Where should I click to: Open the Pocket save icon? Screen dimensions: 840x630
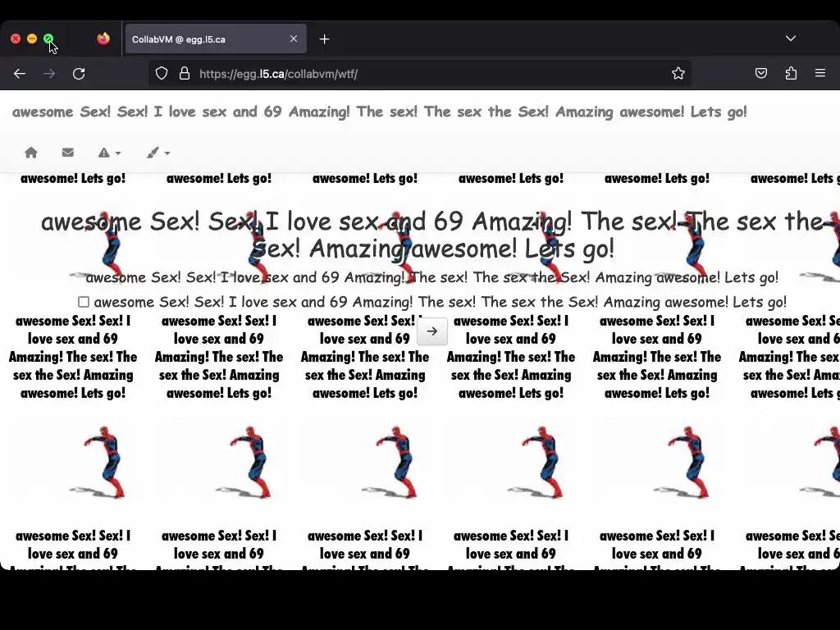[760, 73]
